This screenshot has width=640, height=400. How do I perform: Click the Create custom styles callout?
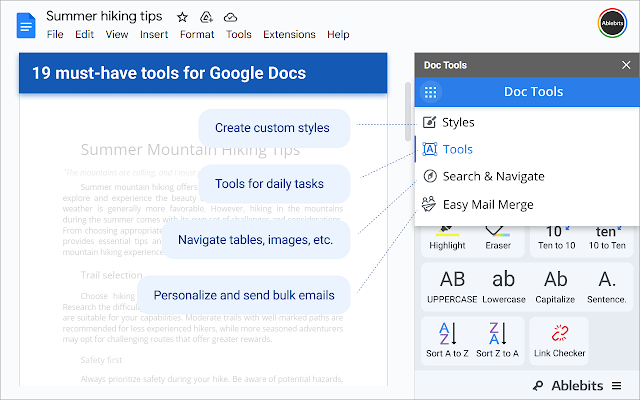click(274, 128)
